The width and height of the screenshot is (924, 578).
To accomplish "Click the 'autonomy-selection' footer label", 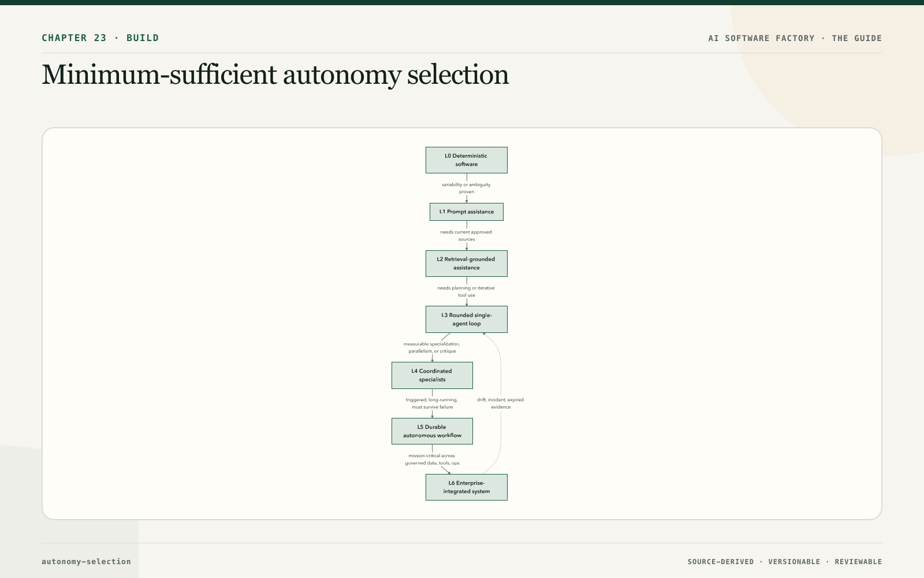I will (x=86, y=561).
